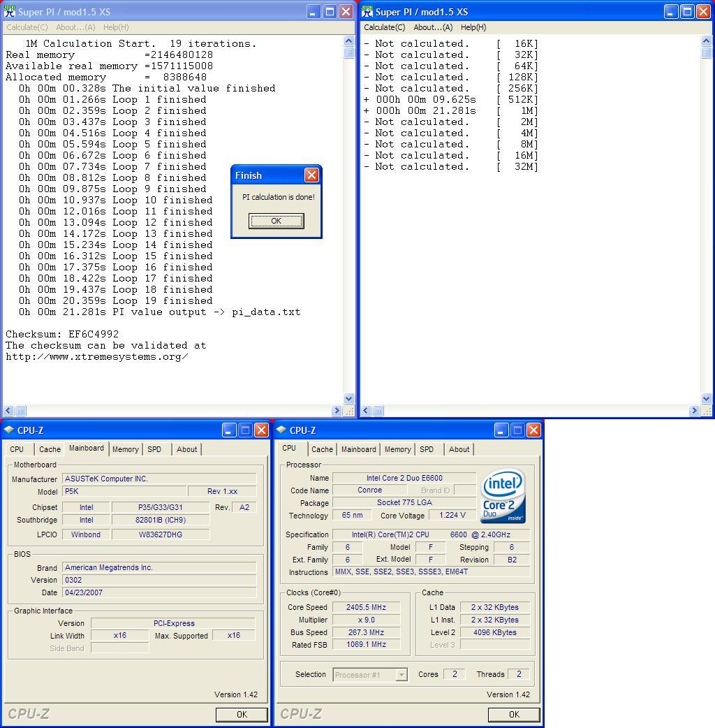
Task: Switch to Cache tab in left CPU-Z window
Action: (50, 449)
